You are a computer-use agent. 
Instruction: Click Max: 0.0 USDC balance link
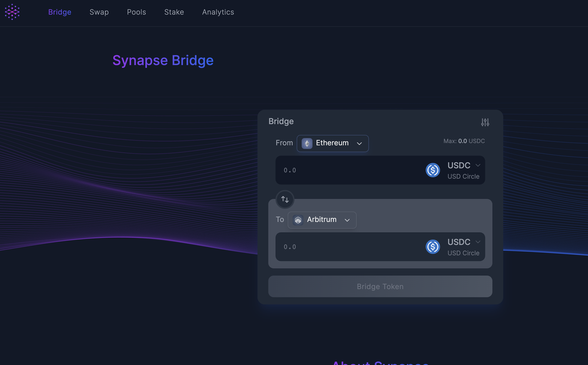[x=465, y=141]
